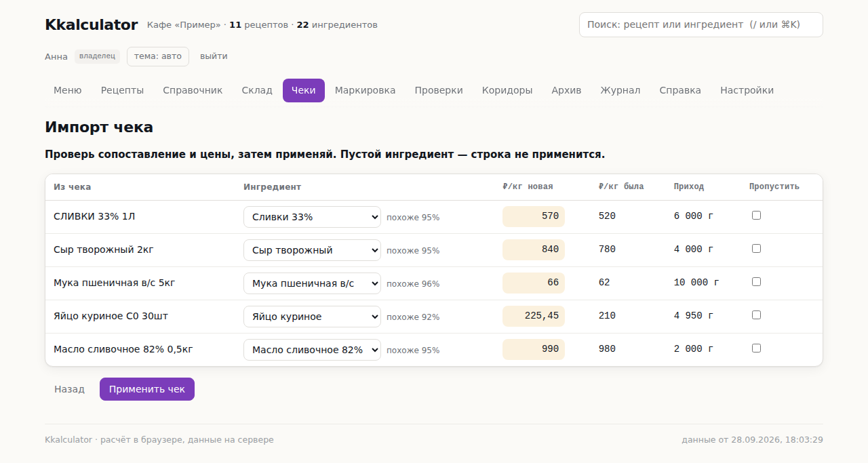Click the incoming amount 2 000 г
Screen dimensions: 868x463
tap(694, 349)
